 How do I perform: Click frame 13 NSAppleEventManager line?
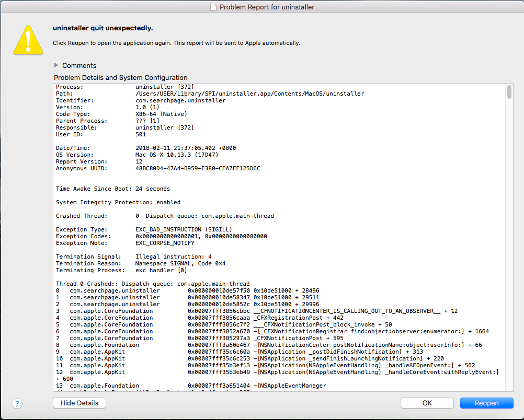[x=191, y=386]
